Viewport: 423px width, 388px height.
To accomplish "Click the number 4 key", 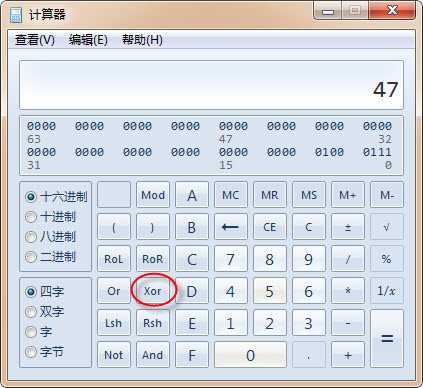I will point(231,291).
